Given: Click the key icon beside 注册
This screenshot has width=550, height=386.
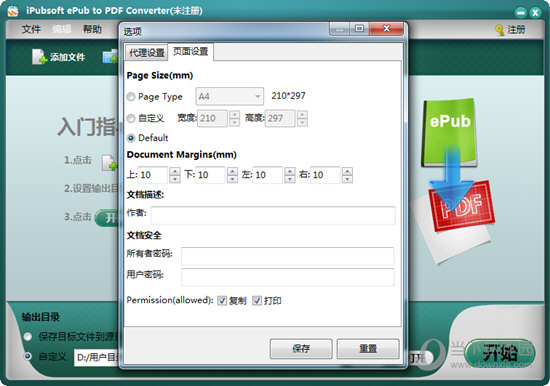Looking at the screenshot, I should pos(499,30).
